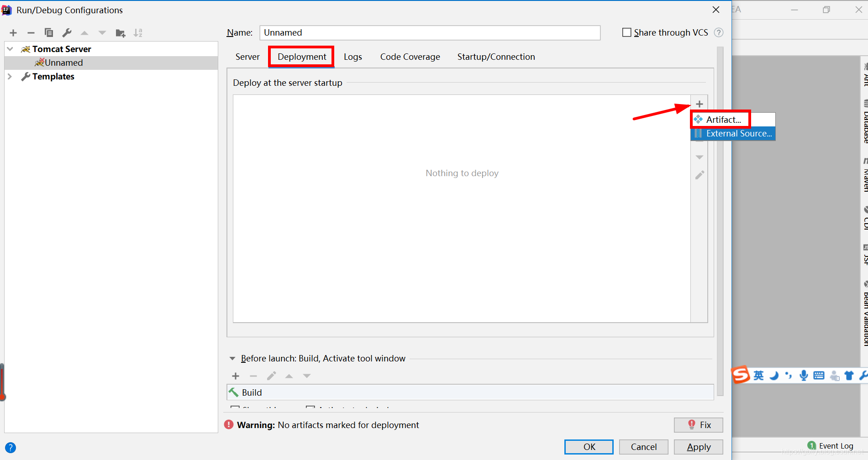Select the Templates node
Viewport: 868px width, 460px height.
(53, 76)
